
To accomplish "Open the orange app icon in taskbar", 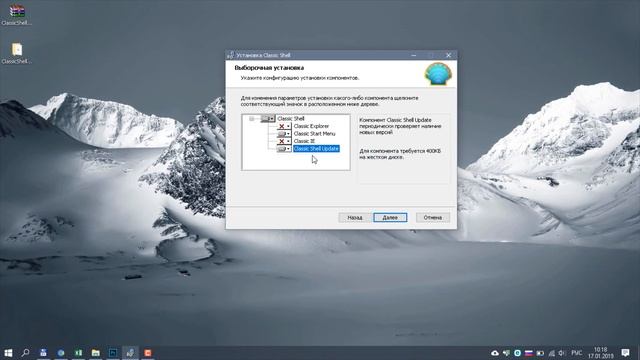I will pos(148,353).
